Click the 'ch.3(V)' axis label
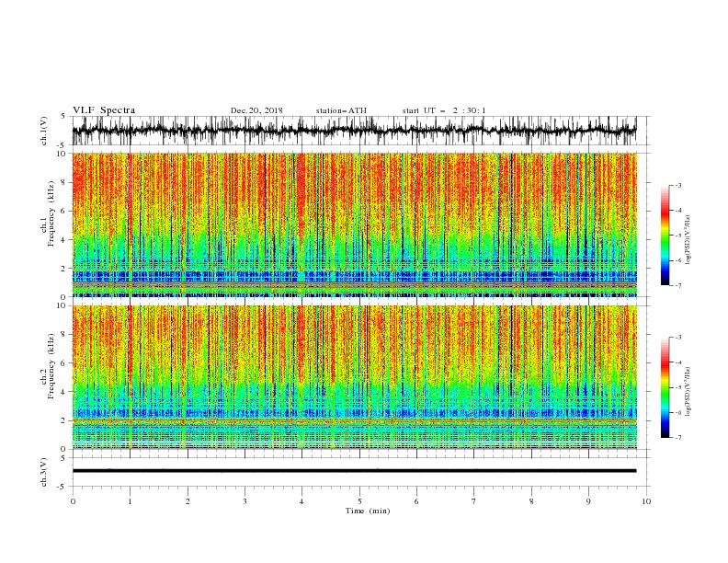728x563 pixels. [44, 472]
